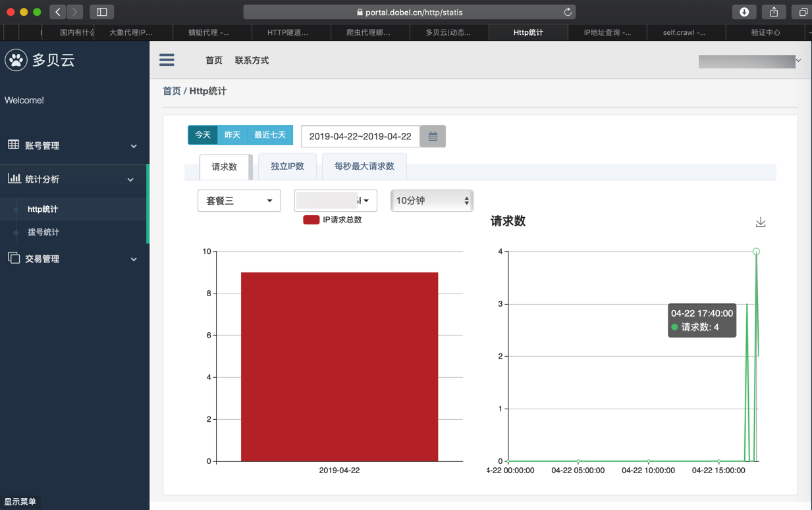Click the peak data point on the line chart
This screenshot has width=812, height=510.
pyautogui.click(x=757, y=251)
